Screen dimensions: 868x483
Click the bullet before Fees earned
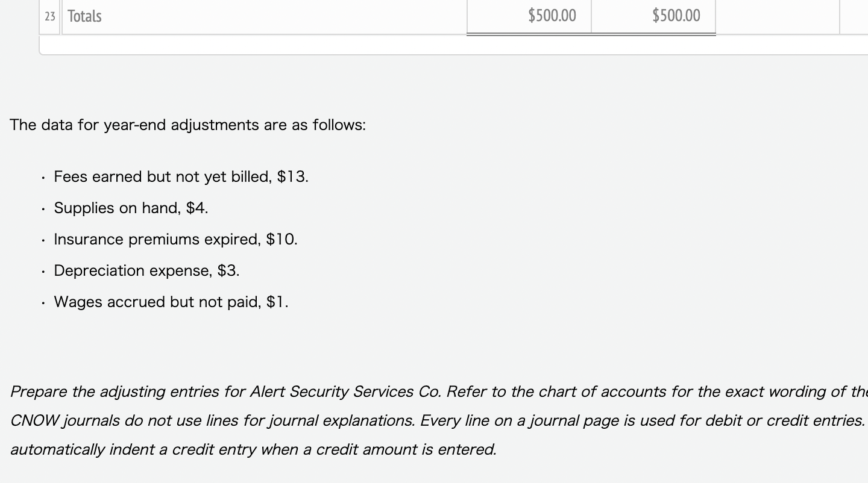pos(43,178)
